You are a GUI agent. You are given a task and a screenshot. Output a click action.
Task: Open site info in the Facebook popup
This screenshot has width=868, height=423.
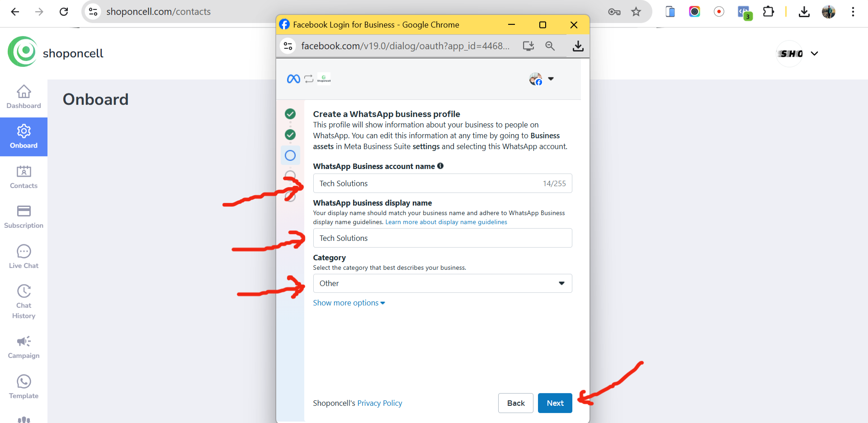pyautogui.click(x=288, y=46)
